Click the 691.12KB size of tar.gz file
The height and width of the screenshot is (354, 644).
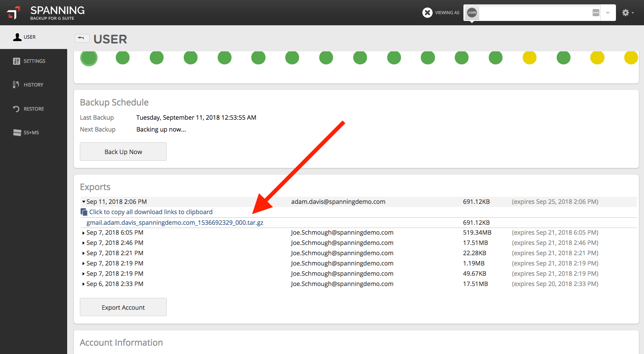[476, 223]
